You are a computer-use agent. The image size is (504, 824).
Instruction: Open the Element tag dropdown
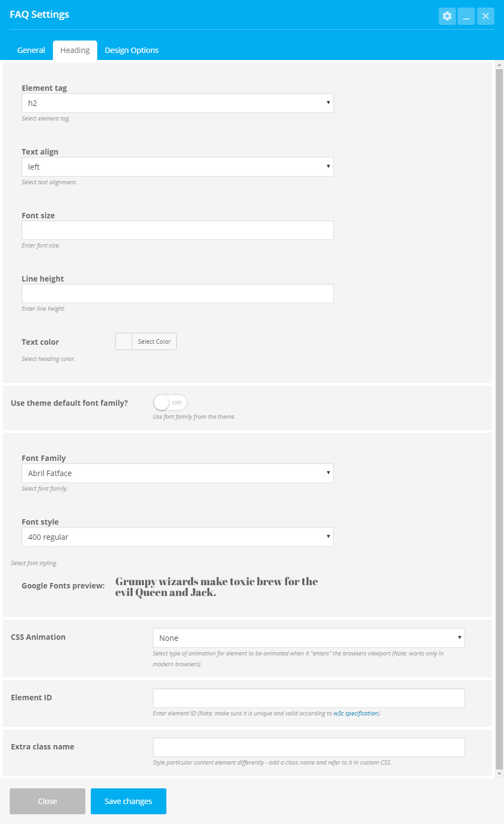point(178,103)
